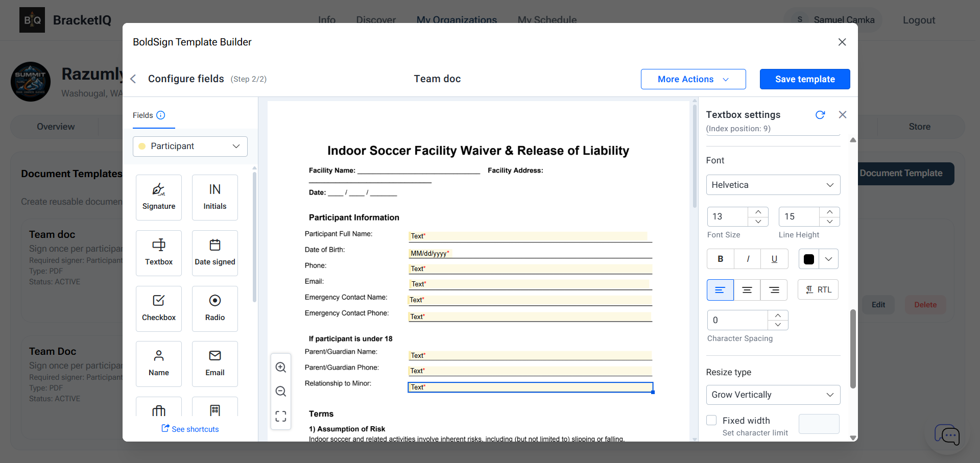The height and width of the screenshot is (463, 980).
Task: Click Edit on the Team doc template
Action: [x=878, y=305]
